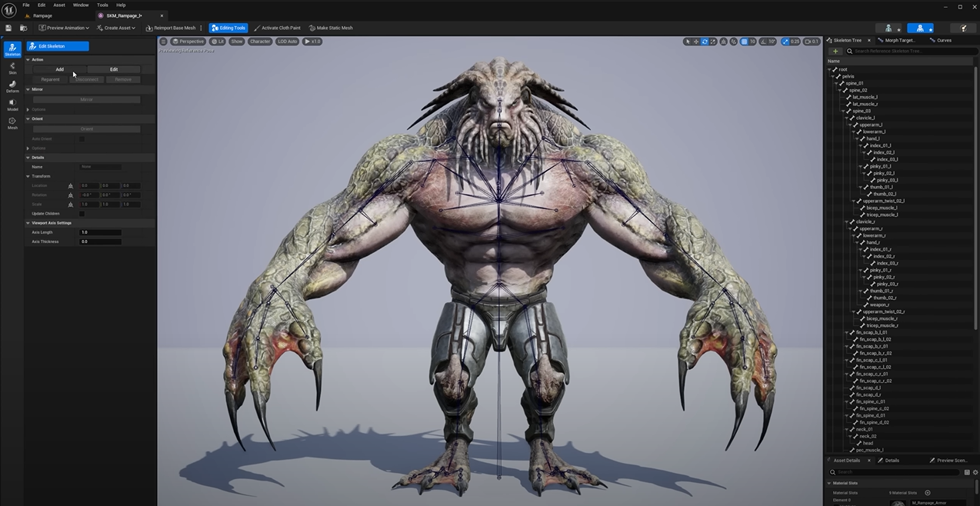Click the Scale row lock icon
Image resolution: width=980 pixels, height=506 pixels.
(x=71, y=205)
